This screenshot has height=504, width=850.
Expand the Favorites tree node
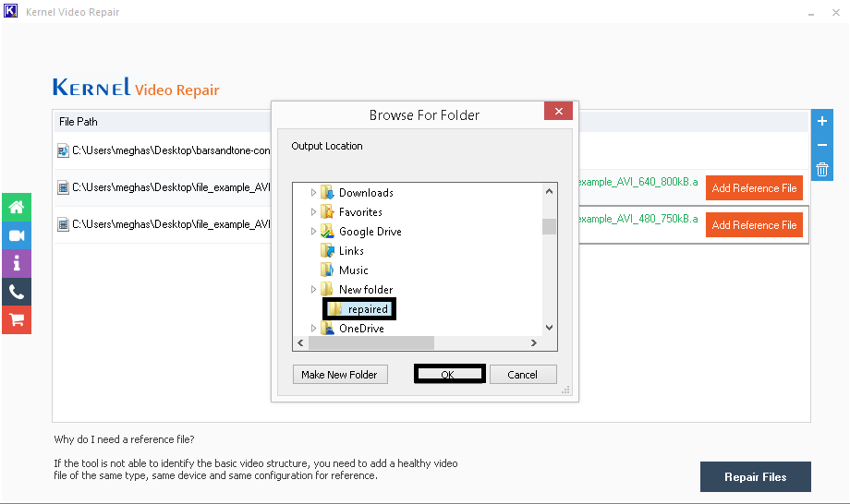(313, 211)
